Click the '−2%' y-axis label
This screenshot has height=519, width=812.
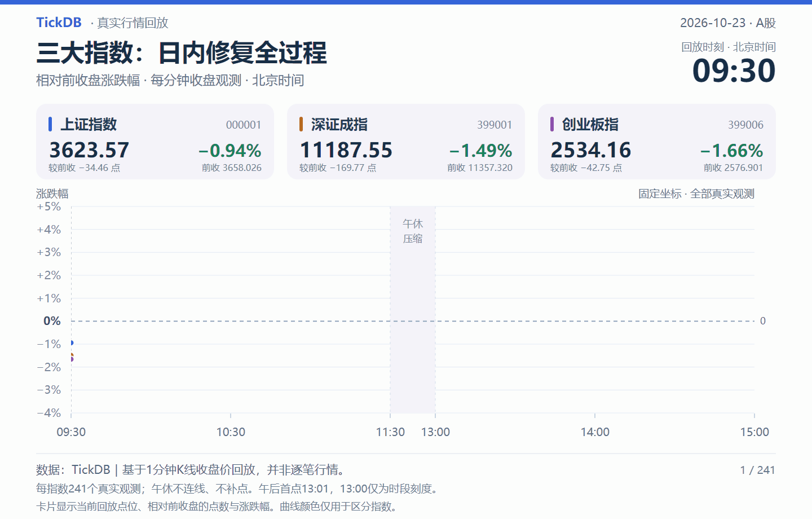49,367
